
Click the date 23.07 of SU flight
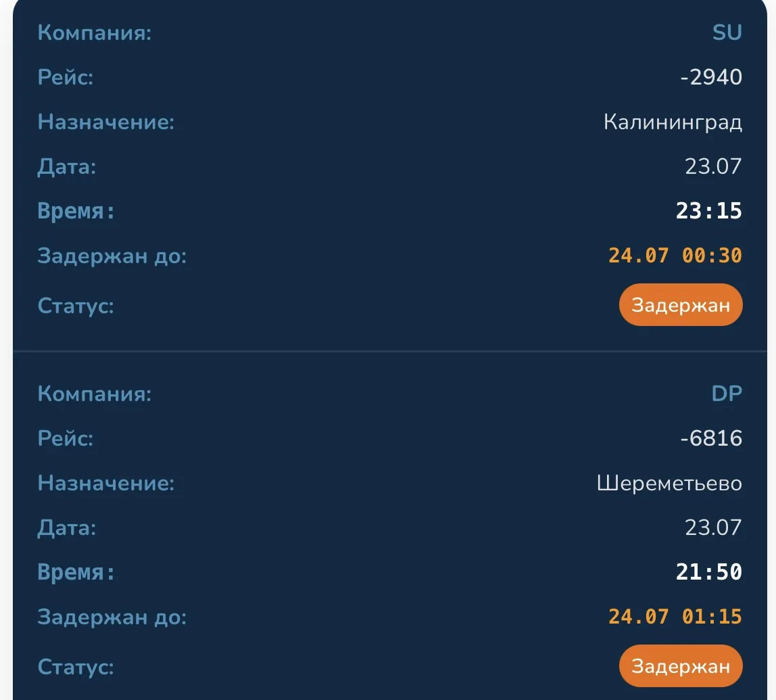coord(713,166)
